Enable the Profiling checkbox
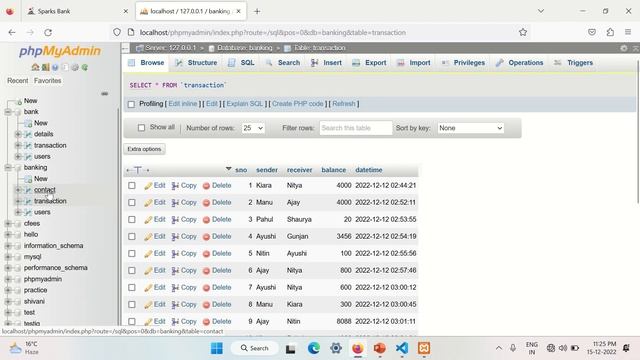 click(x=131, y=104)
